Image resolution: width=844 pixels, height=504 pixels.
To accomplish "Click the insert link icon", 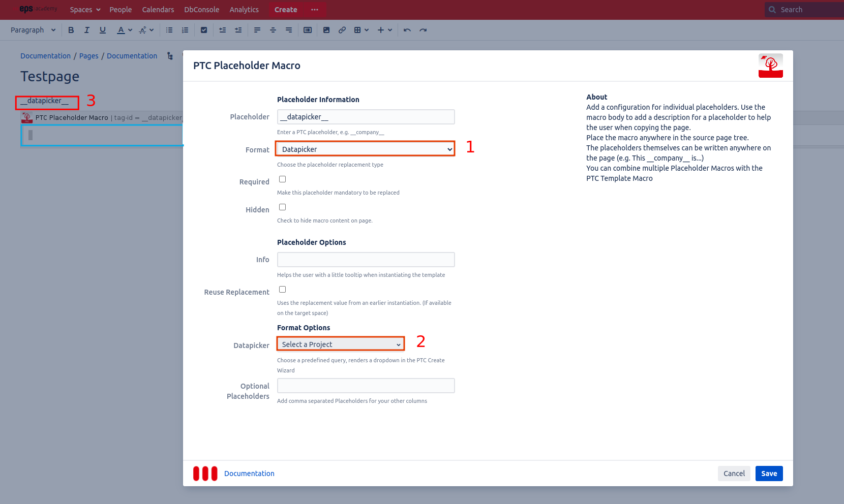I will click(x=342, y=30).
